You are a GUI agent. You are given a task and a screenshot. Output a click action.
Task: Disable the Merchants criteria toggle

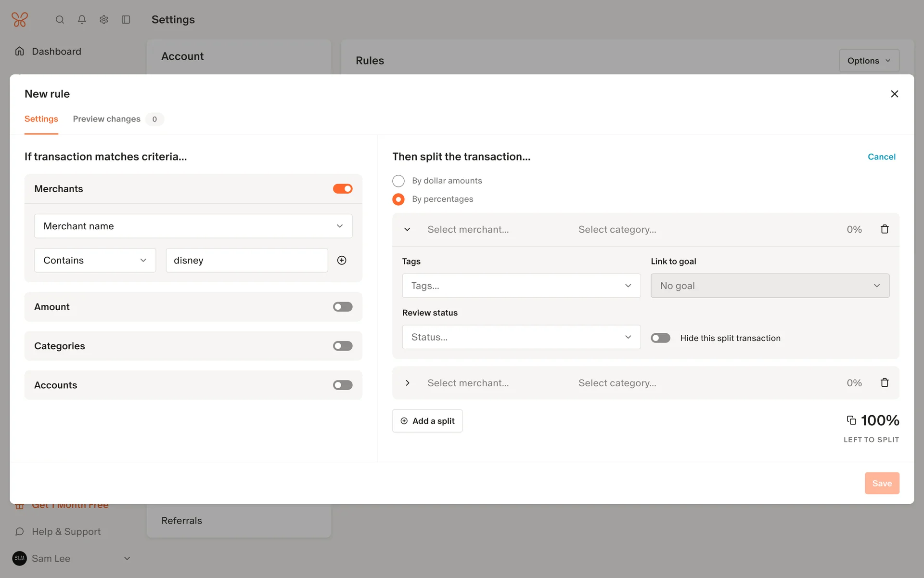[x=343, y=189]
